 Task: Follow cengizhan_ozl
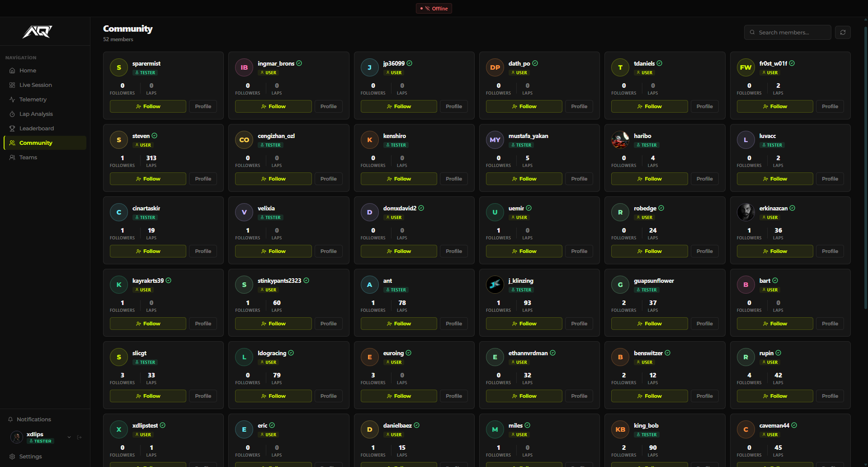coord(273,179)
